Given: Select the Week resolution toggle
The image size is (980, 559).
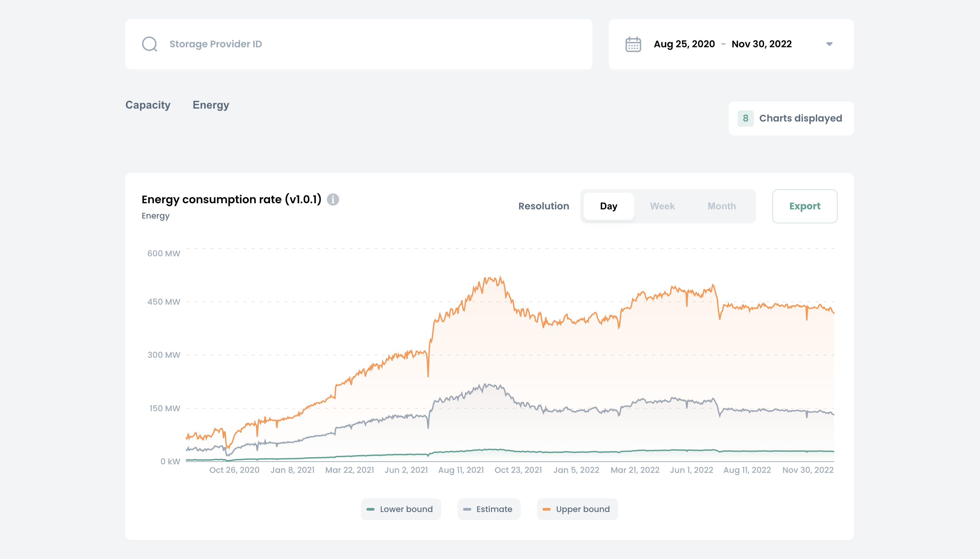Looking at the screenshot, I should point(662,206).
